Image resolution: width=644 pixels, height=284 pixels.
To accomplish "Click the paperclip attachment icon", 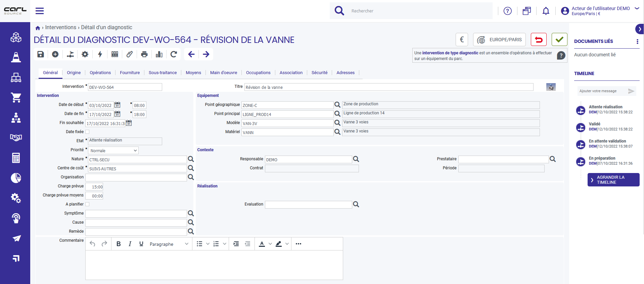I will [130, 54].
